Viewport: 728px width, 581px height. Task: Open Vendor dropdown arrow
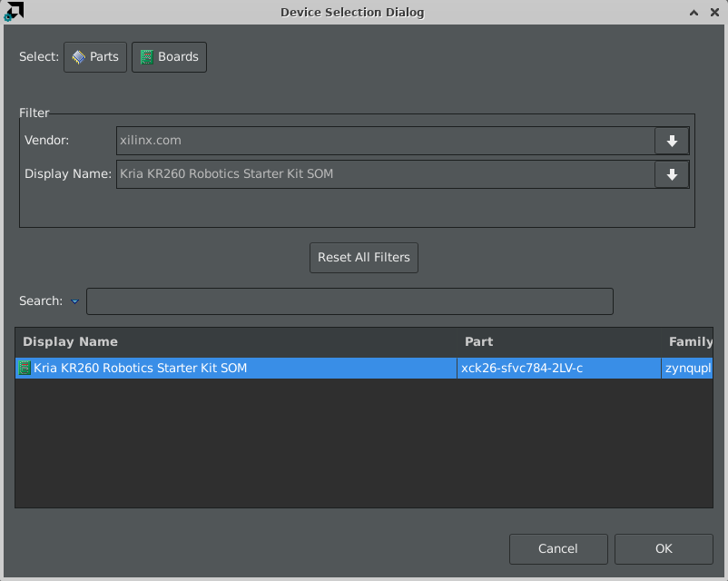tap(672, 141)
